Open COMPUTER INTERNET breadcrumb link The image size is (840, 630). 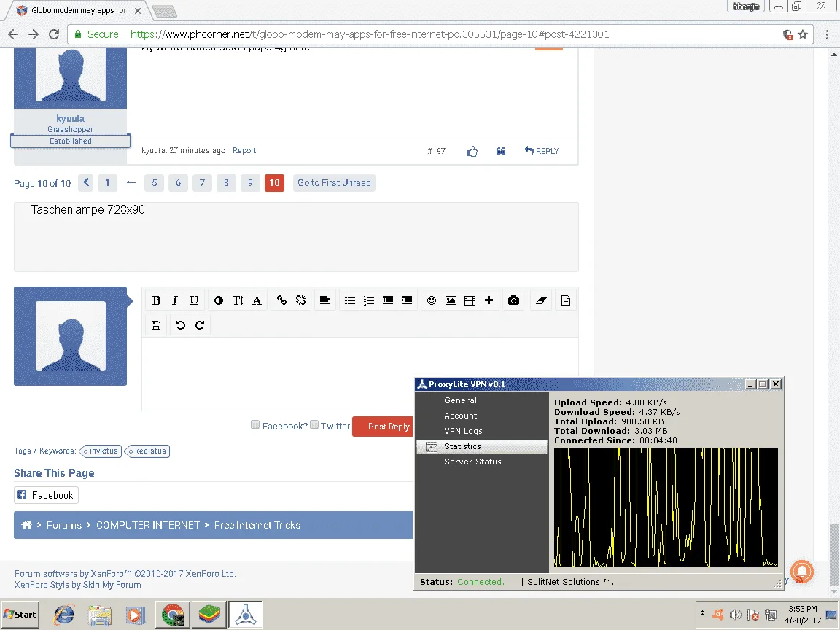click(x=148, y=525)
